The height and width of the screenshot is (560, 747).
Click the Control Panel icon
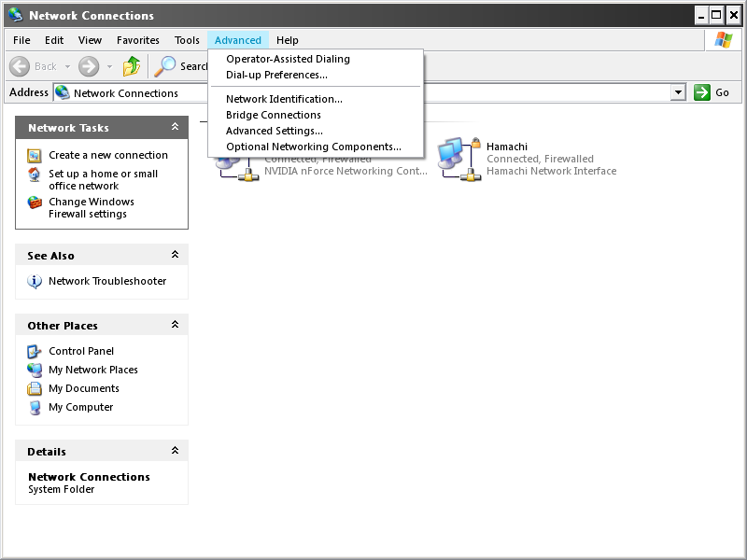pyautogui.click(x=35, y=352)
